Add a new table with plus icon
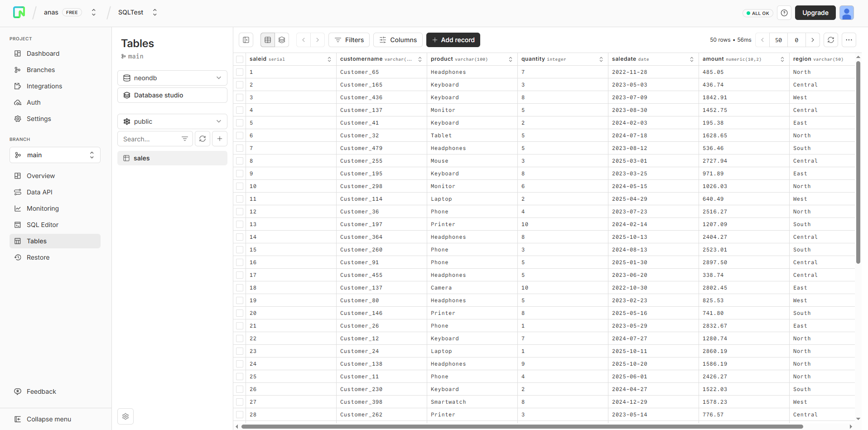Viewport: 868px width, 430px height. click(220, 139)
